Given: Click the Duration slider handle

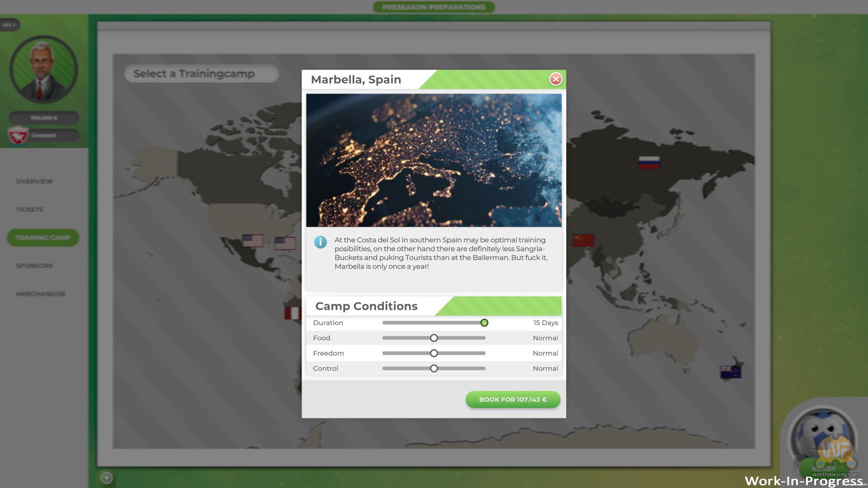Looking at the screenshot, I should pyautogui.click(x=484, y=323).
